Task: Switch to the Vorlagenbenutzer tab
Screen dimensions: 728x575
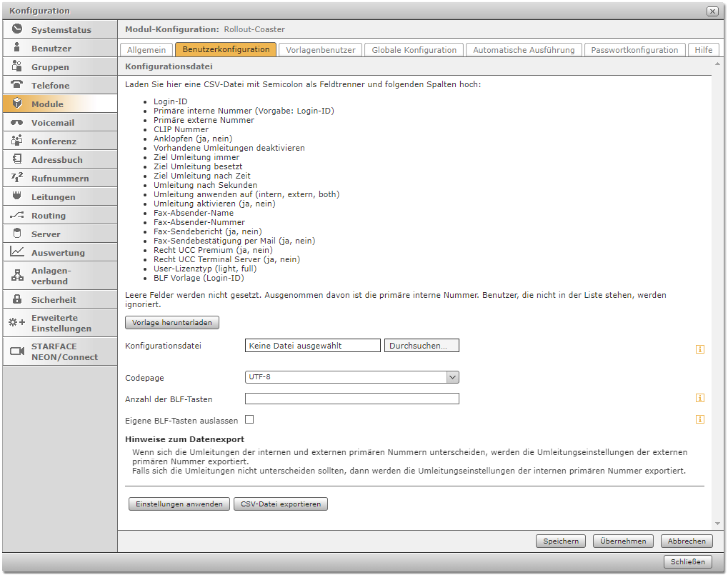Action: point(320,50)
